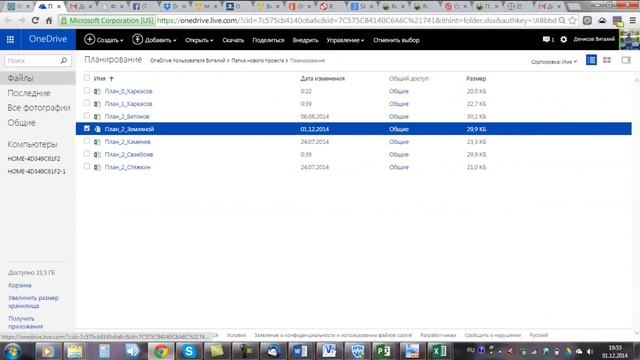The height and width of the screenshot is (360, 640).
Task: Open the messages chat icon in header
Action: point(546,40)
